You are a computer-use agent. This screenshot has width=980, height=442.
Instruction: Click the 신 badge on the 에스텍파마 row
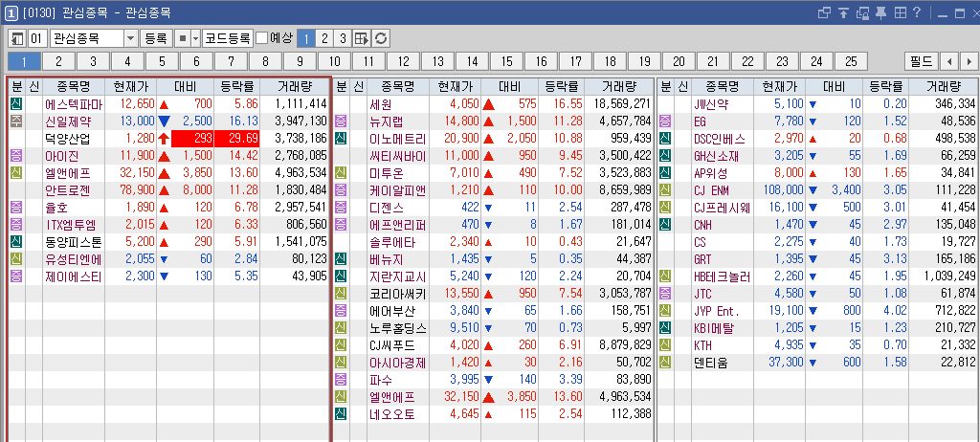point(16,103)
